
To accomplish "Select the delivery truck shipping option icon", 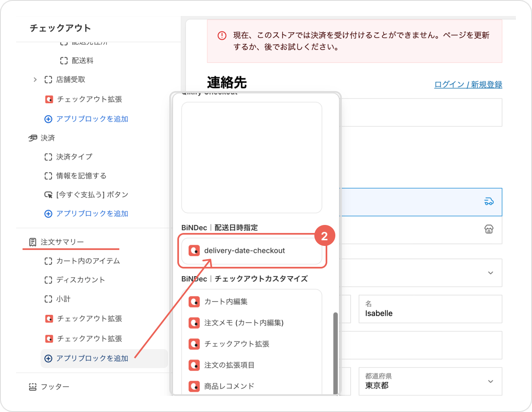I will 488,202.
